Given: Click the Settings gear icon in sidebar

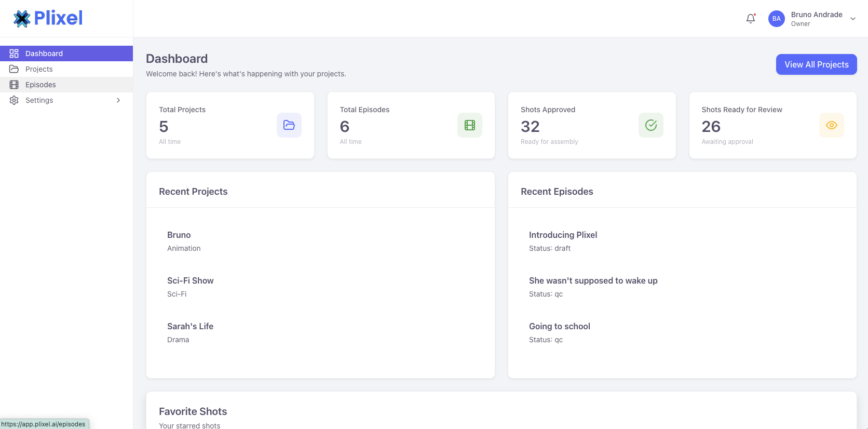Looking at the screenshot, I should [x=14, y=100].
